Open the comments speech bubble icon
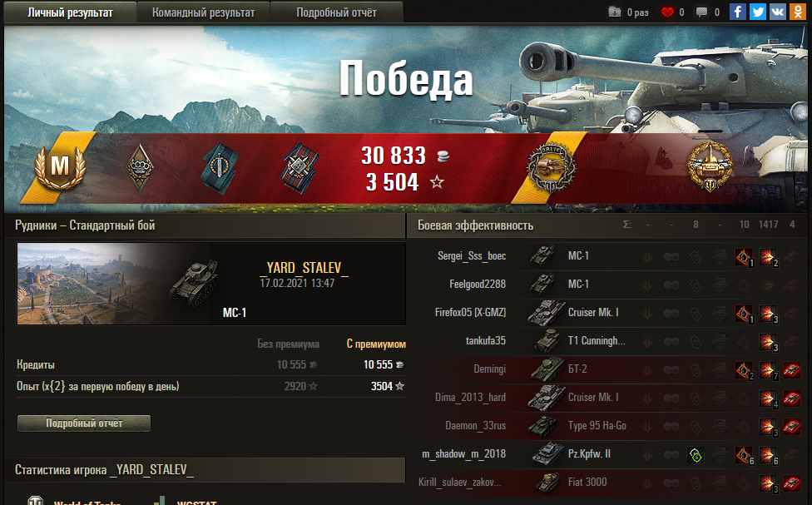The height and width of the screenshot is (505, 812). click(701, 12)
